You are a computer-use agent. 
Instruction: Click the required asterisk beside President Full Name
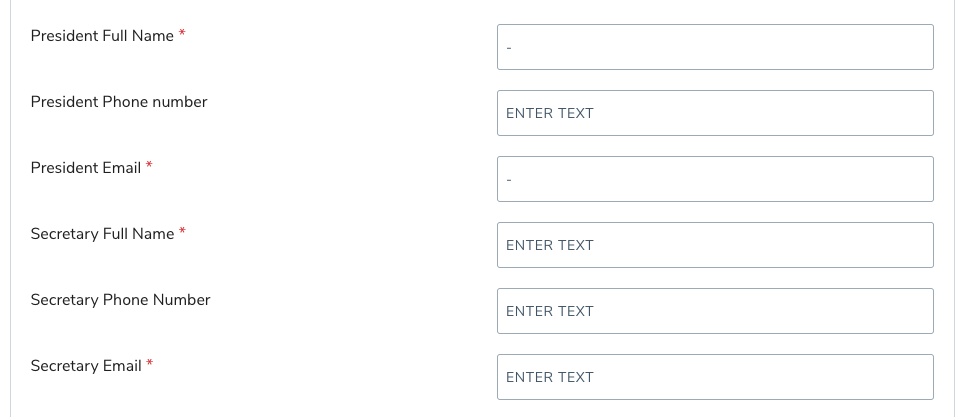point(182,35)
